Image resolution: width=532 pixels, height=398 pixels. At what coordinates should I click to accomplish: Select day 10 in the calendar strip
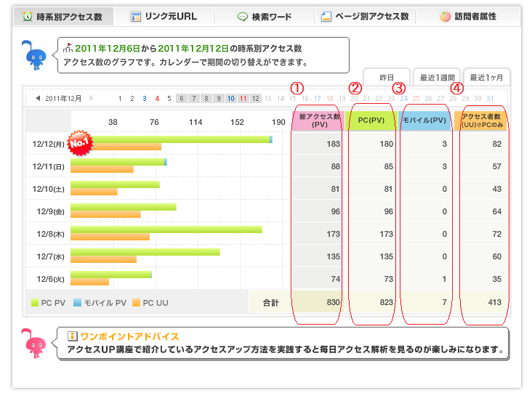[231, 99]
